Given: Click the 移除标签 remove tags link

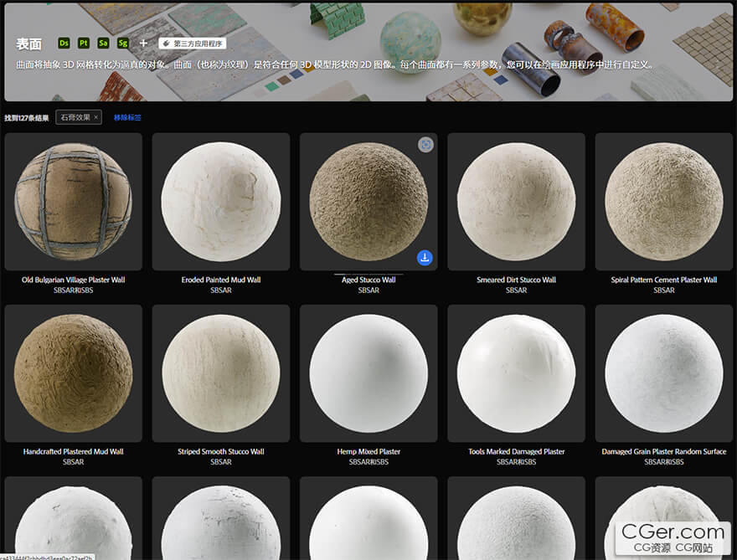Looking at the screenshot, I should pos(127,117).
